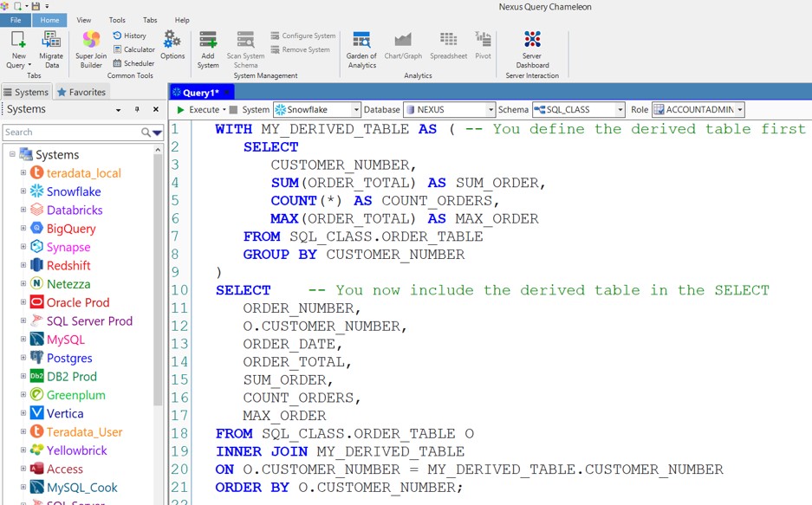The width and height of the screenshot is (812, 505).
Task: Expand the Oracle Prod system node
Action: 24,302
